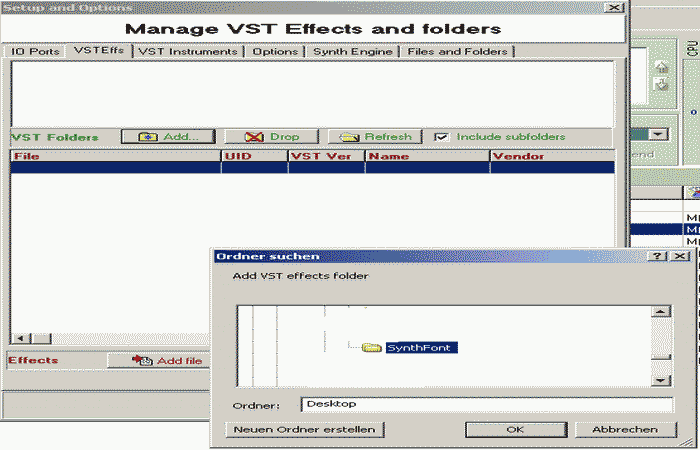Click the help question mark in Ordner suchen
The height and width of the screenshot is (450, 700).
657,256
